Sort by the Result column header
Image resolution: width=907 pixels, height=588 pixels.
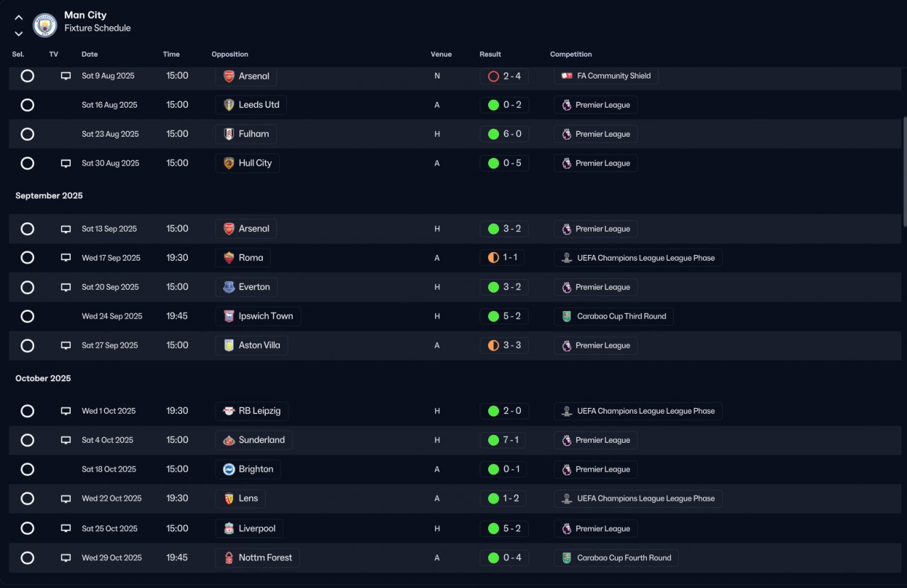click(x=490, y=55)
